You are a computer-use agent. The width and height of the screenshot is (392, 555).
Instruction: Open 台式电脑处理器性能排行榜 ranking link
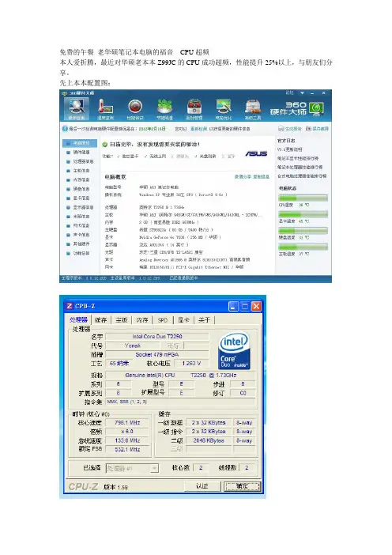click(x=302, y=176)
